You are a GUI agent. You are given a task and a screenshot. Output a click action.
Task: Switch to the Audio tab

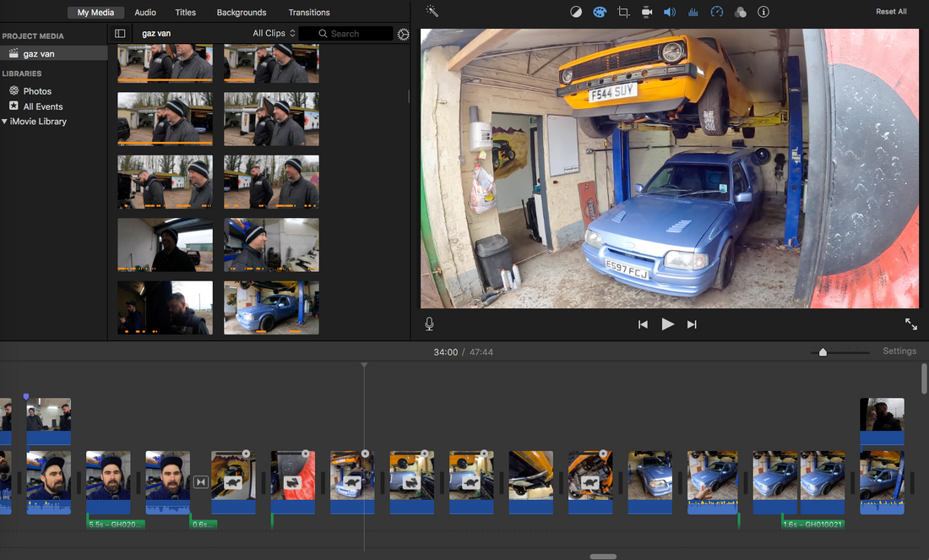coord(145,13)
